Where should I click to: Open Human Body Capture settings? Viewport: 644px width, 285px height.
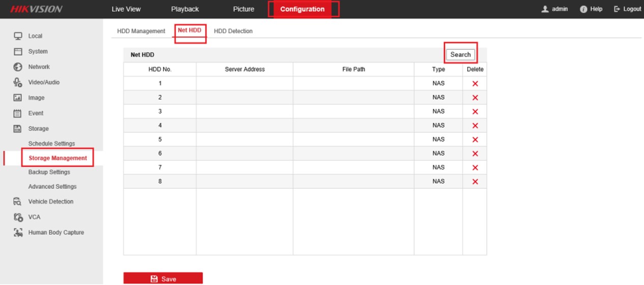[56, 233]
